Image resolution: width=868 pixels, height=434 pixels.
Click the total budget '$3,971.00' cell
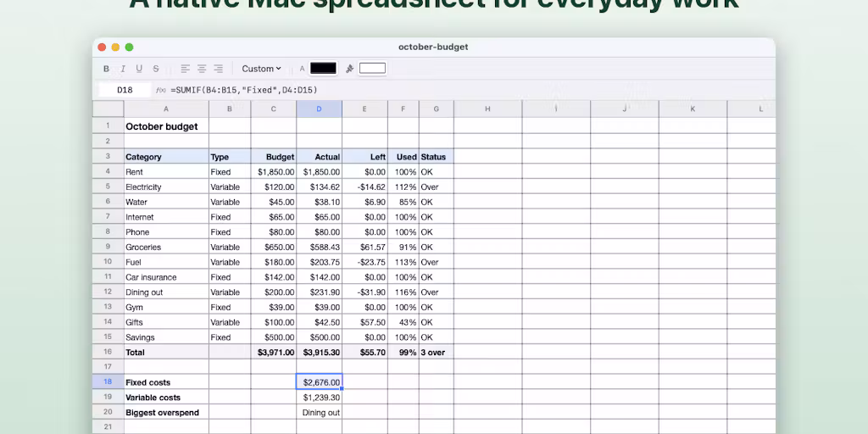pyautogui.click(x=274, y=352)
